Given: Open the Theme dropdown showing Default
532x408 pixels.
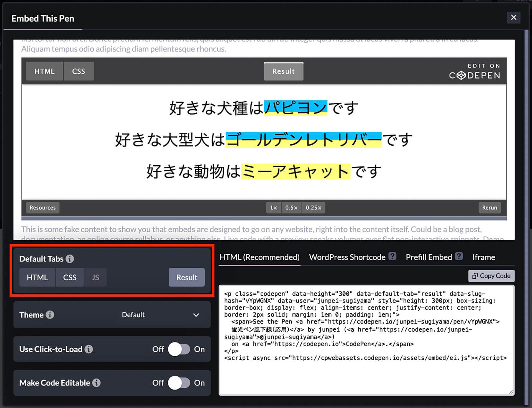Looking at the screenshot, I should (x=160, y=315).
